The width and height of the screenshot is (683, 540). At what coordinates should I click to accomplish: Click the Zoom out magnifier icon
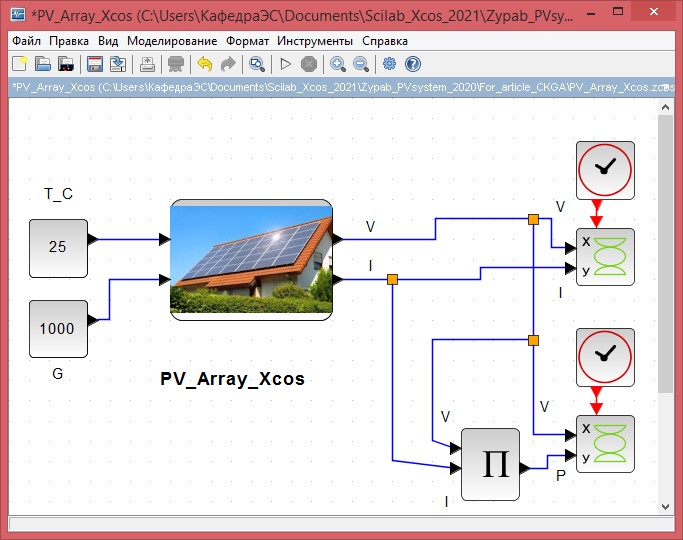tap(360, 64)
